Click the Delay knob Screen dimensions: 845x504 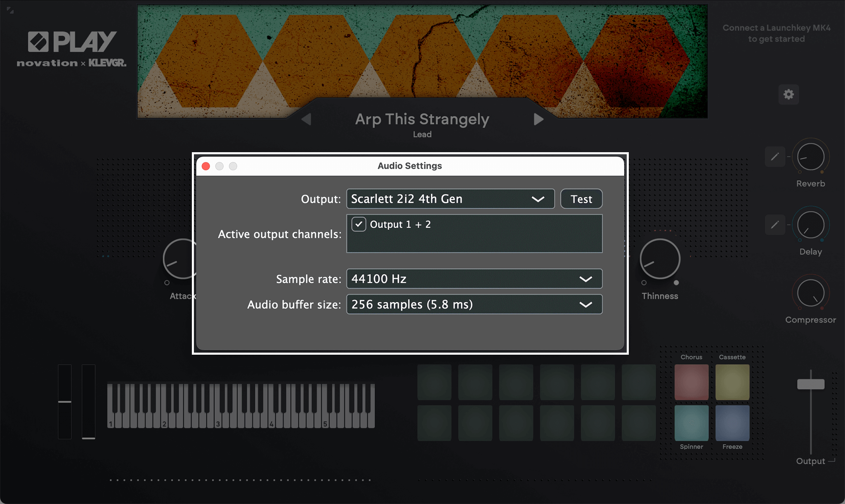tap(811, 225)
